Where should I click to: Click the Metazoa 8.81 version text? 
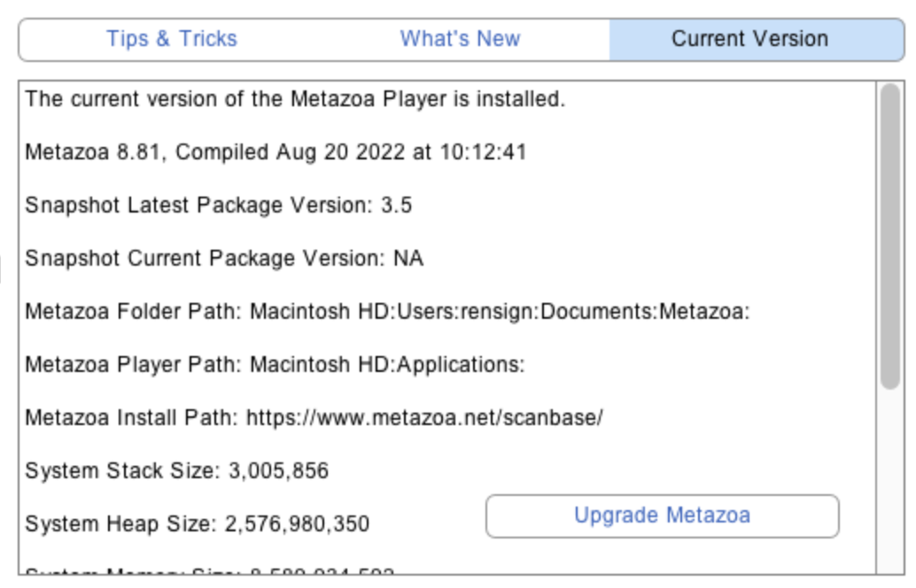pos(96,152)
